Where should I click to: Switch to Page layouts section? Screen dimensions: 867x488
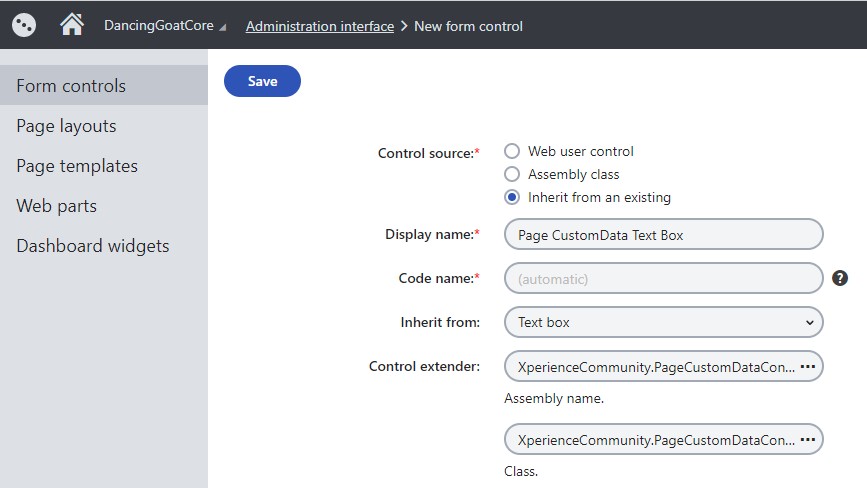click(66, 126)
